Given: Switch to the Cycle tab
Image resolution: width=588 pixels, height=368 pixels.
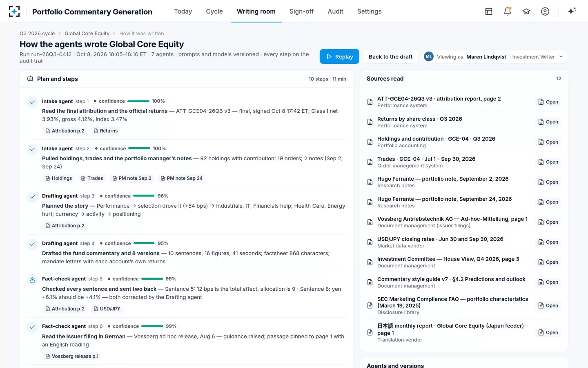Looking at the screenshot, I should tap(214, 11).
